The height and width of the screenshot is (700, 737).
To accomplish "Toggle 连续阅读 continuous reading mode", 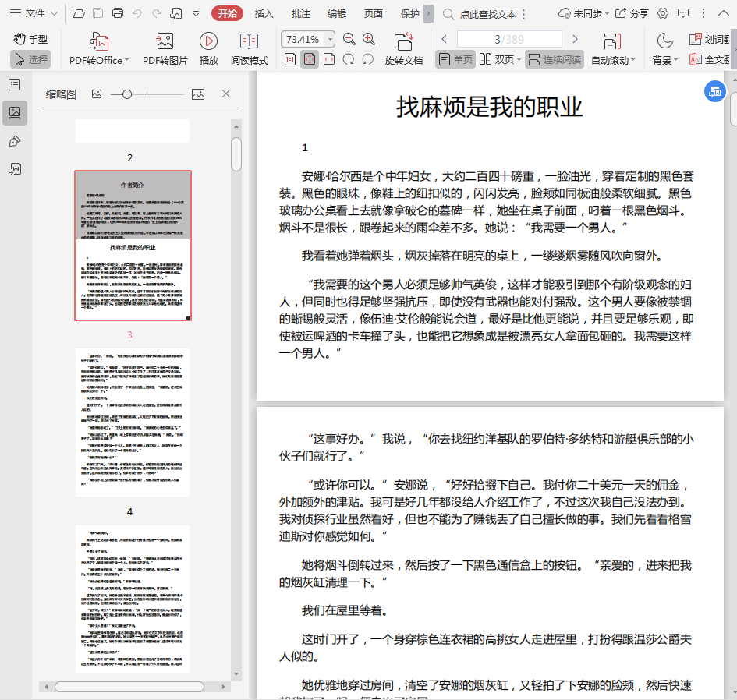I will [x=555, y=59].
